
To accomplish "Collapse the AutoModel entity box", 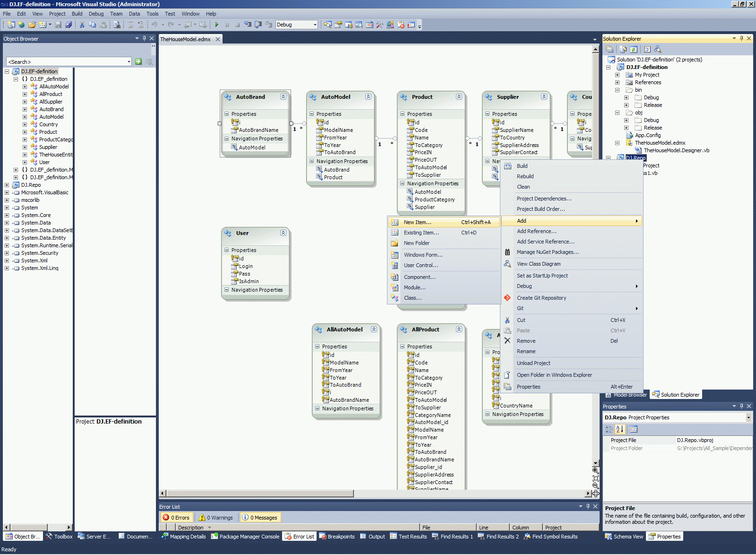I will coord(368,97).
